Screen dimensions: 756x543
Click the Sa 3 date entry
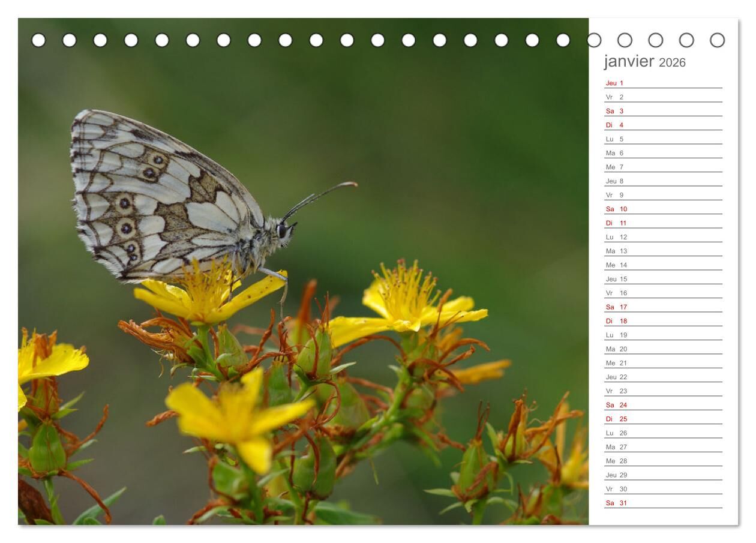pyautogui.click(x=615, y=111)
